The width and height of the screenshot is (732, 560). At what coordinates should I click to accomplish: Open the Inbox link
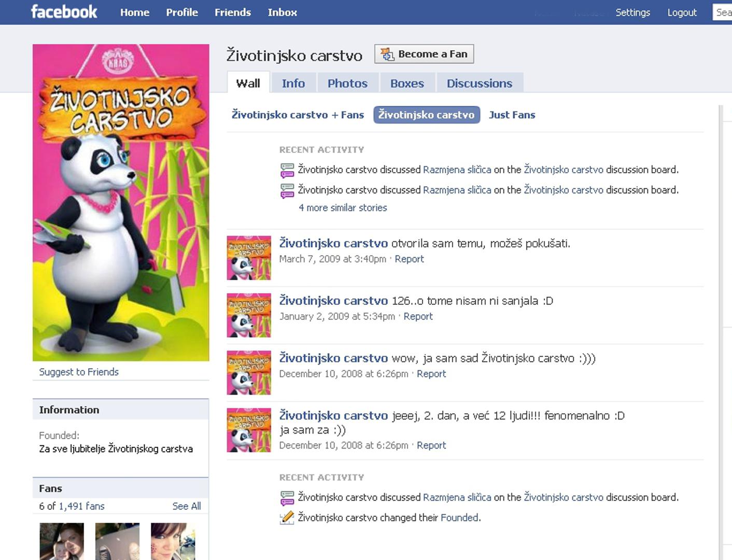283,12
